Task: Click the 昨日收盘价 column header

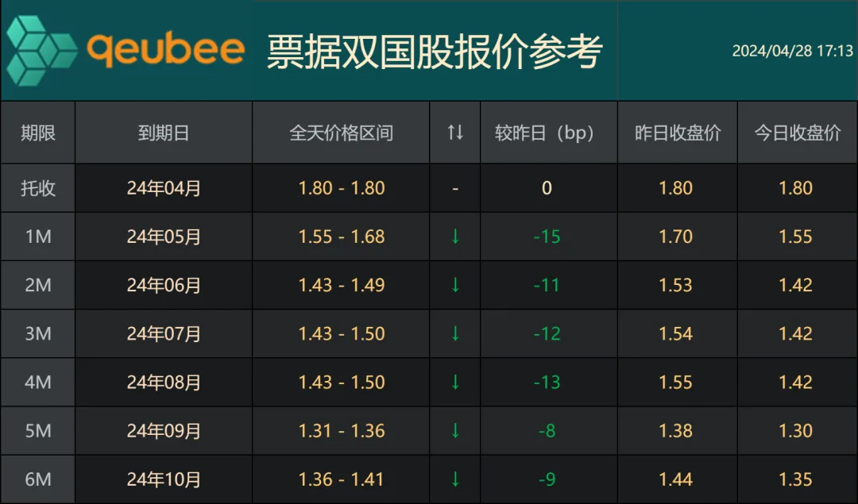Action: pyautogui.click(x=677, y=133)
